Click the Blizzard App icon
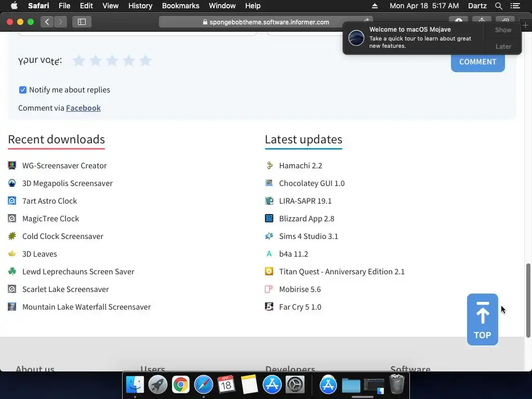 (x=269, y=218)
